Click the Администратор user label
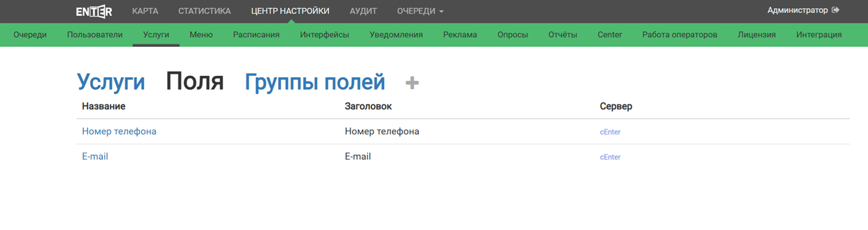 (x=798, y=10)
